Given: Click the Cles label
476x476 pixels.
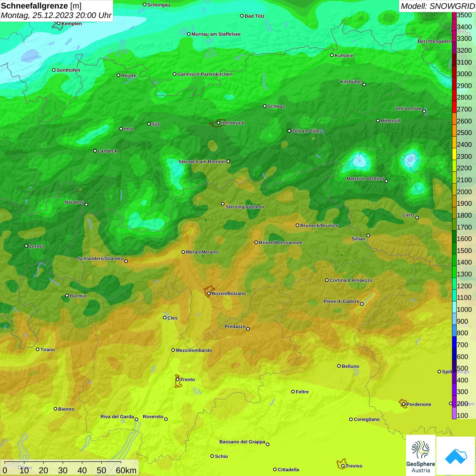Looking at the screenshot, I should pyautogui.click(x=172, y=318).
